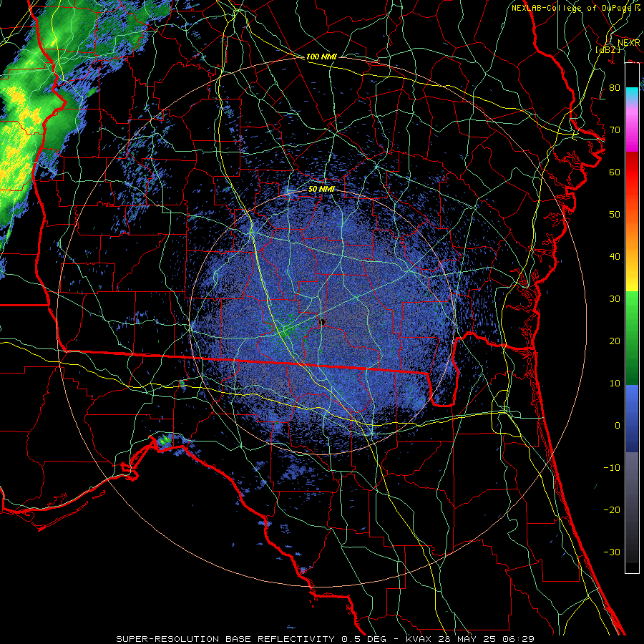Viewport: 644px width, 644px height.
Task: Click the 60 value on the dBZ scale
Action: tap(615, 172)
